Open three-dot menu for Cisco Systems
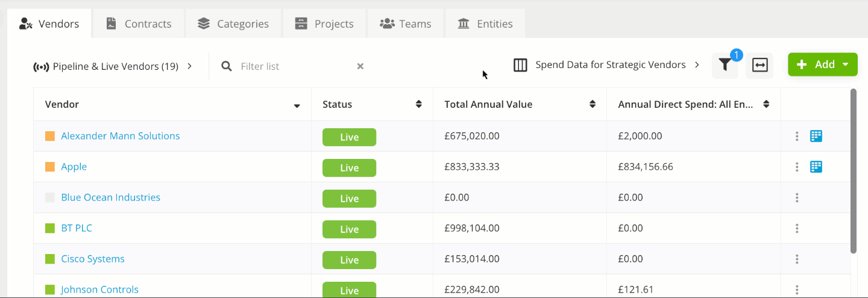Screen dimensions: 868x298 tap(797, 259)
